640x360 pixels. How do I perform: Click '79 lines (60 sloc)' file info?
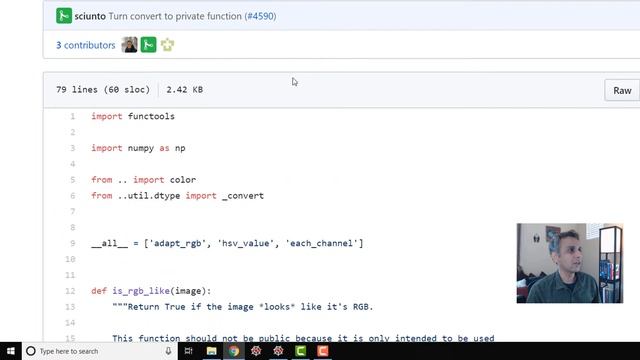click(x=103, y=90)
